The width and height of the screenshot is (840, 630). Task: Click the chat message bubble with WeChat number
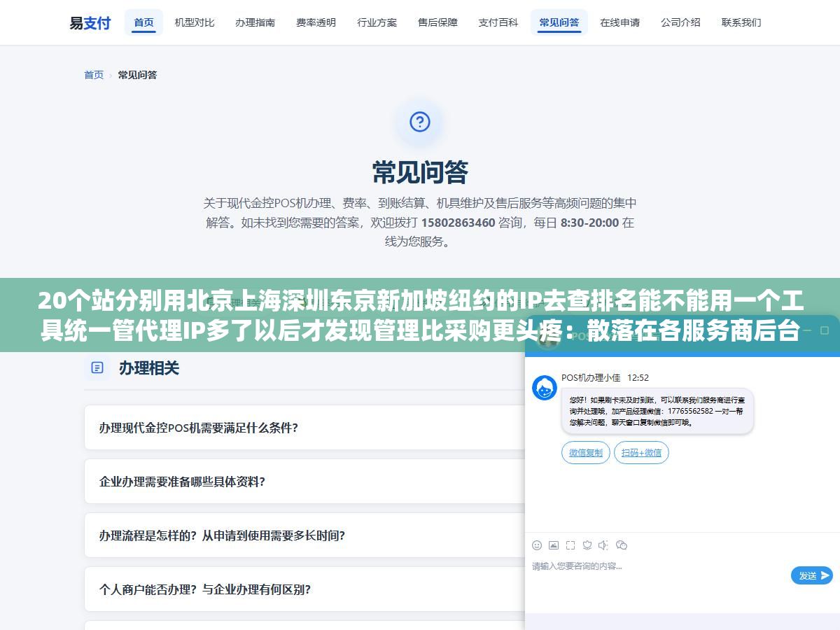tap(657, 411)
